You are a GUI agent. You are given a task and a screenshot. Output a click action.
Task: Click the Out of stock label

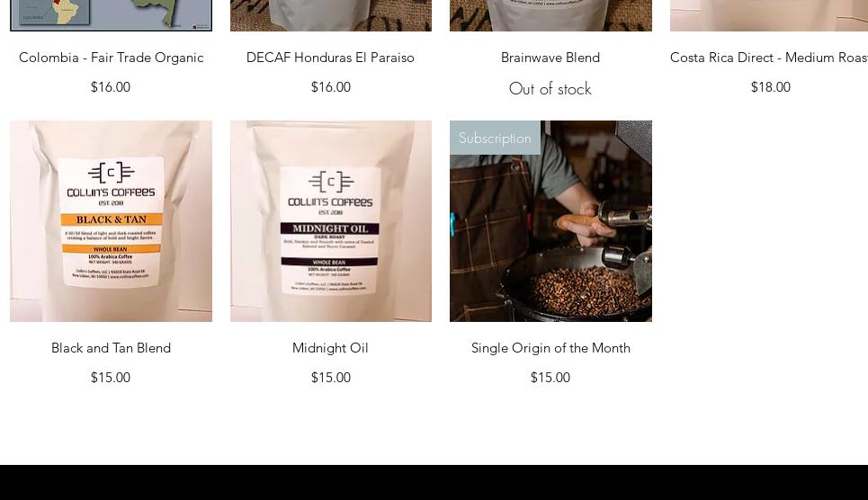[550, 89]
